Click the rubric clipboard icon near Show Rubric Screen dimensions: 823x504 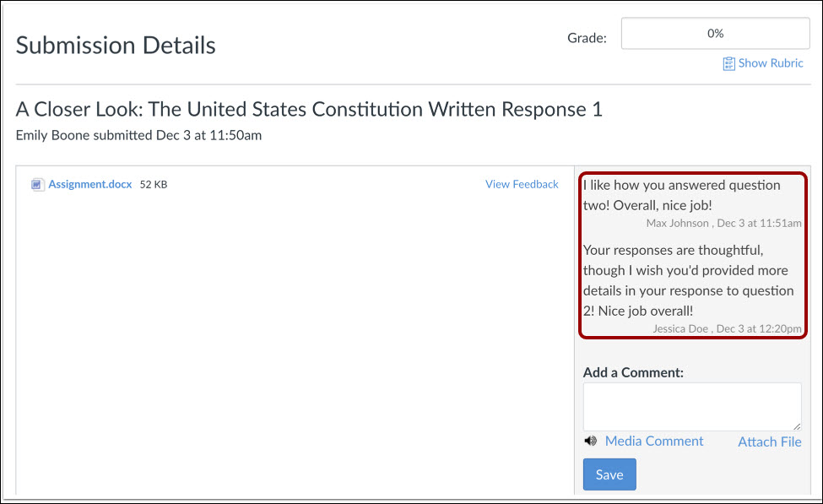(x=729, y=63)
